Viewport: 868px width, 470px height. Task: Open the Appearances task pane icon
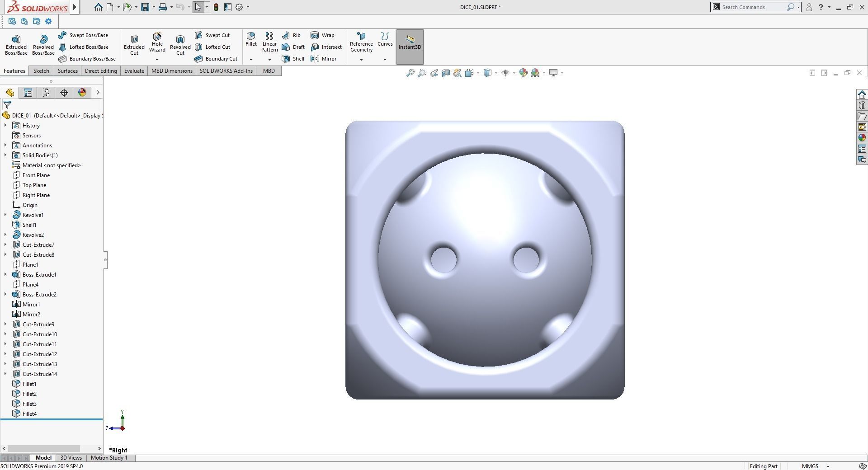tap(862, 138)
